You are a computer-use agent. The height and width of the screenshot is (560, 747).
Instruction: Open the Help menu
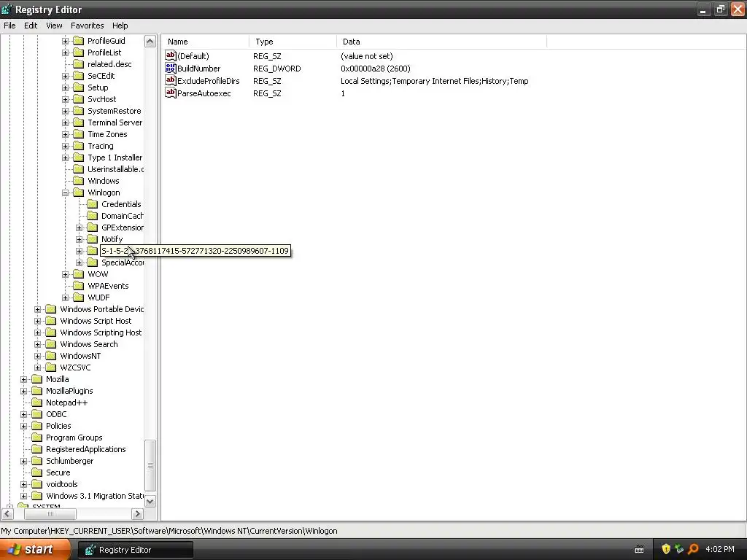click(120, 26)
